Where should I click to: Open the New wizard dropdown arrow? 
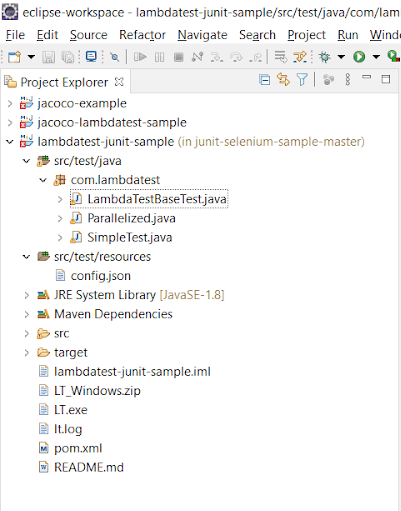coord(31,57)
